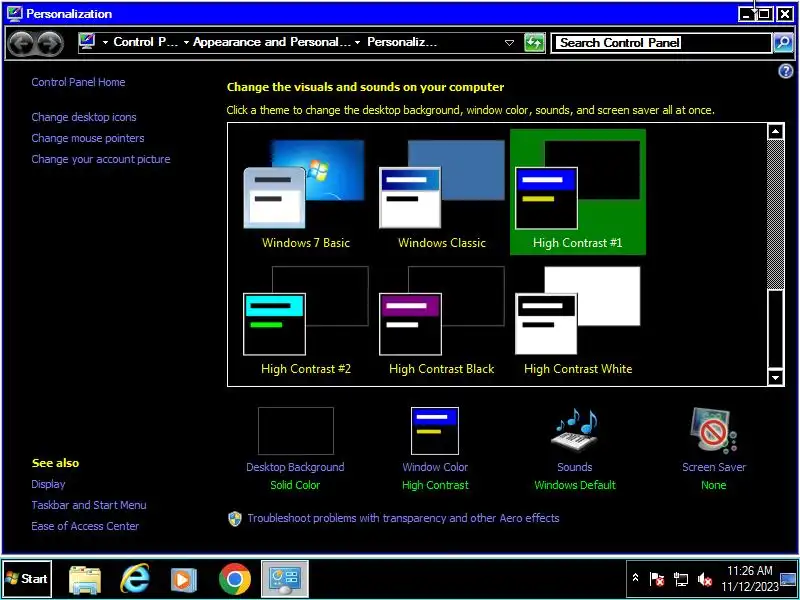Open Change desktop icons link
Image resolution: width=800 pixels, height=600 pixels.
pyautogui.click(x=84, y=117)
